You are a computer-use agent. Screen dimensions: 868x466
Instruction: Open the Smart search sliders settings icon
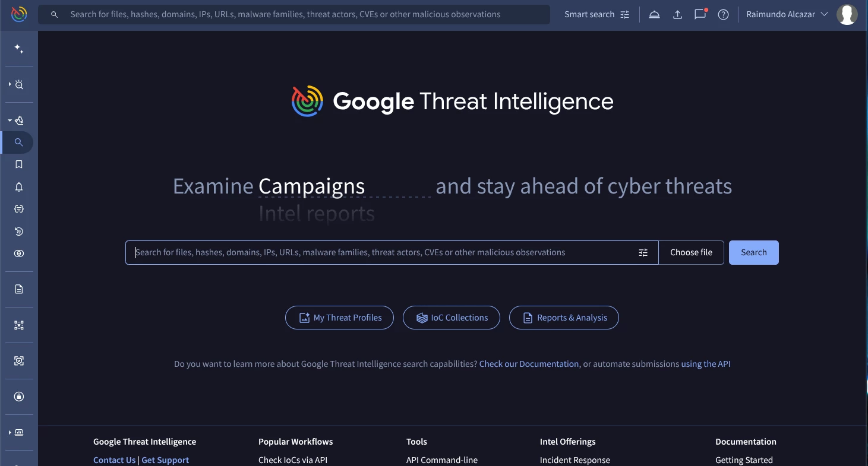coord(625,14)
